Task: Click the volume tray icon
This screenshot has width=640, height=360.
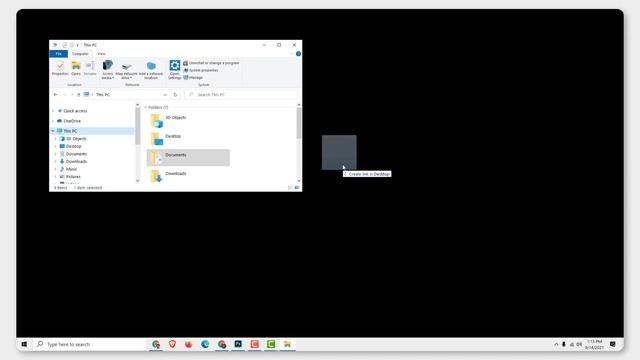Action: 579,344
